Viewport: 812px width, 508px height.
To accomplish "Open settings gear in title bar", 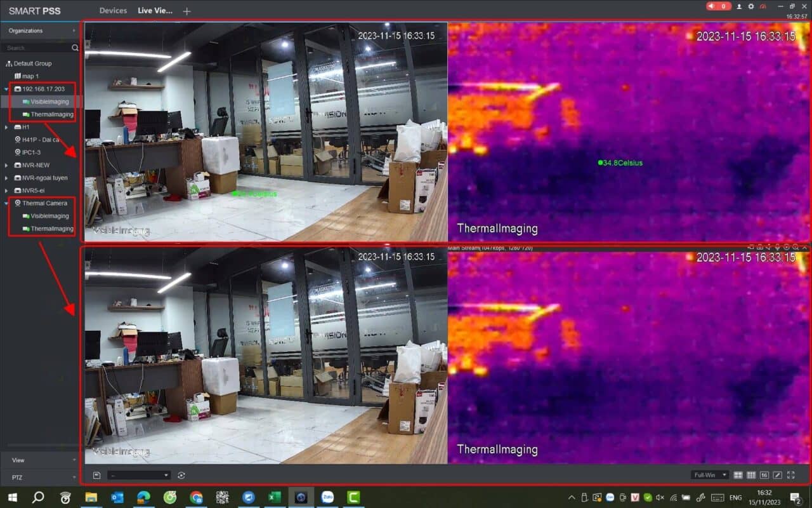I will tap(751, 6).
